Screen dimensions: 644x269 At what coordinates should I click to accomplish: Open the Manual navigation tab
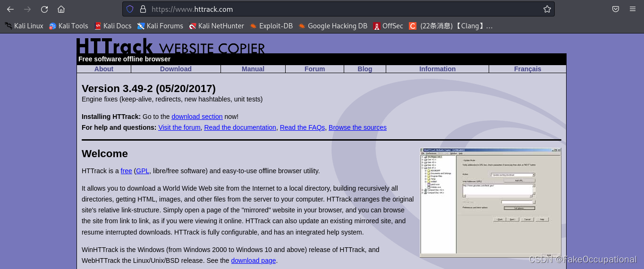coord(253,69)
